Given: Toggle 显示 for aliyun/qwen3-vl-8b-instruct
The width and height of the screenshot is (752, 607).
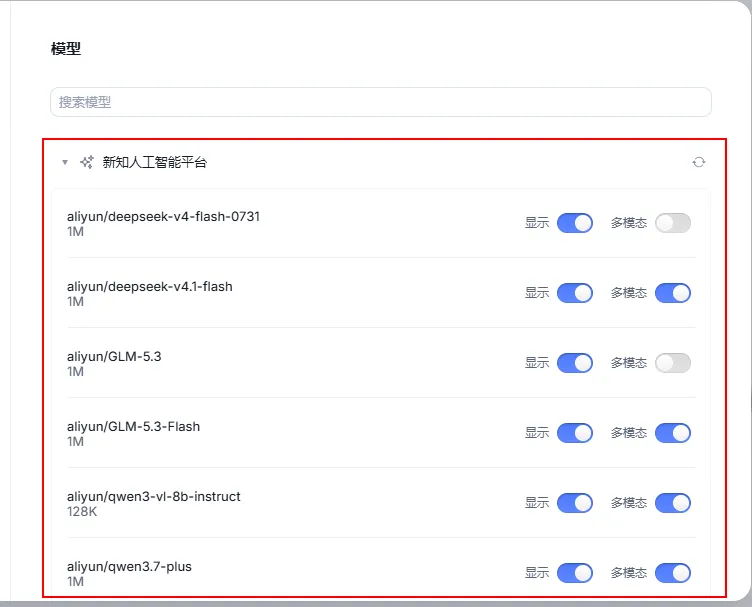Looking at the screenshot, I should [x=575, y=503].
